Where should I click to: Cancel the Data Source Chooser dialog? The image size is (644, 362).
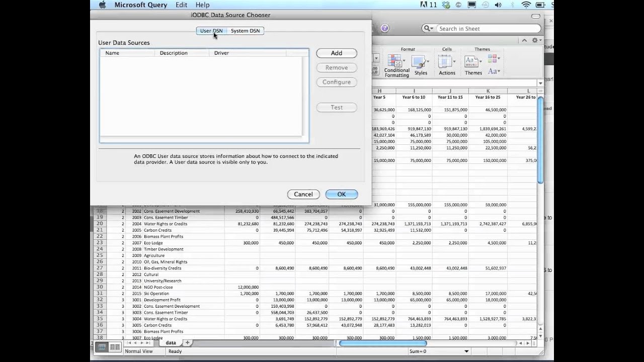303,194
